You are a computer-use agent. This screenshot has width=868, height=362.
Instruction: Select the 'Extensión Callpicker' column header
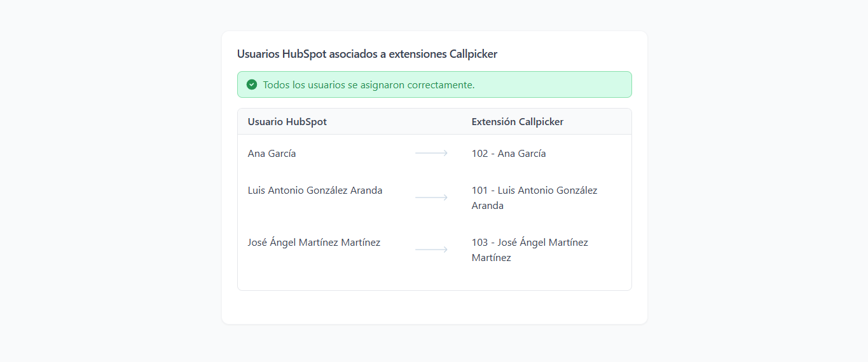pyautogui.click(x=518, y=121)
